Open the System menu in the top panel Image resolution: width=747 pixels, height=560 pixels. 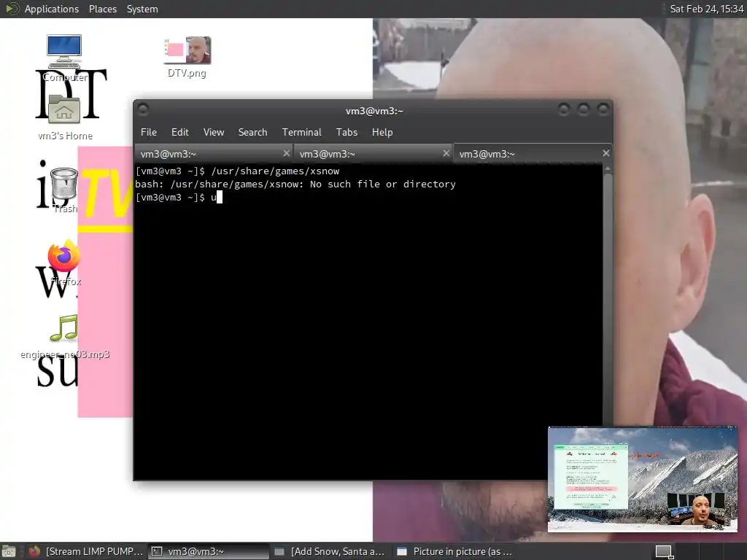(142, 9)
